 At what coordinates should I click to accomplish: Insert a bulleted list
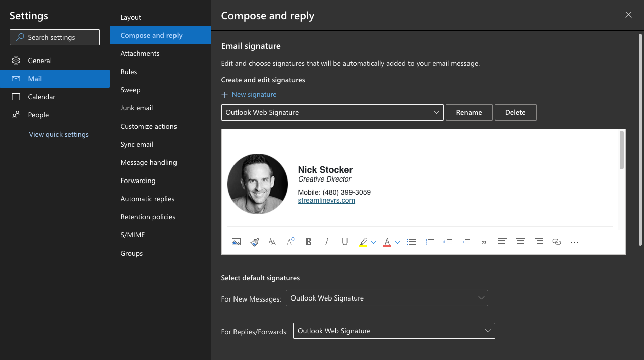point(412,242)
